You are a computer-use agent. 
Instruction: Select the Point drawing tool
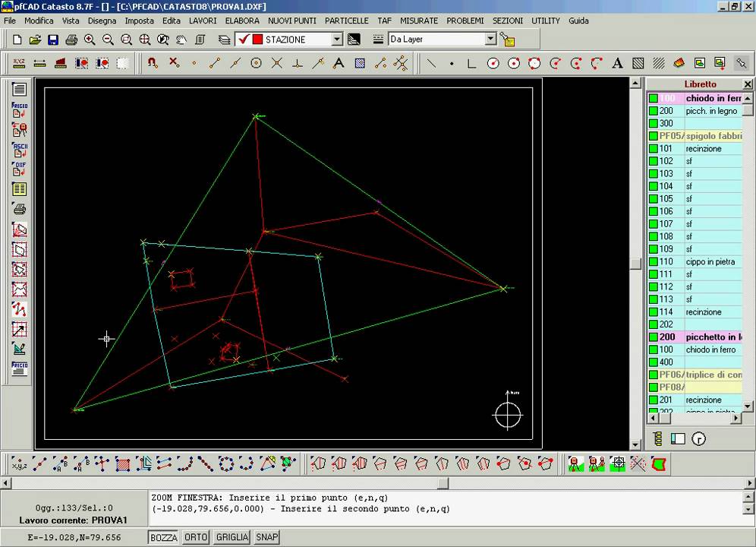452,63
